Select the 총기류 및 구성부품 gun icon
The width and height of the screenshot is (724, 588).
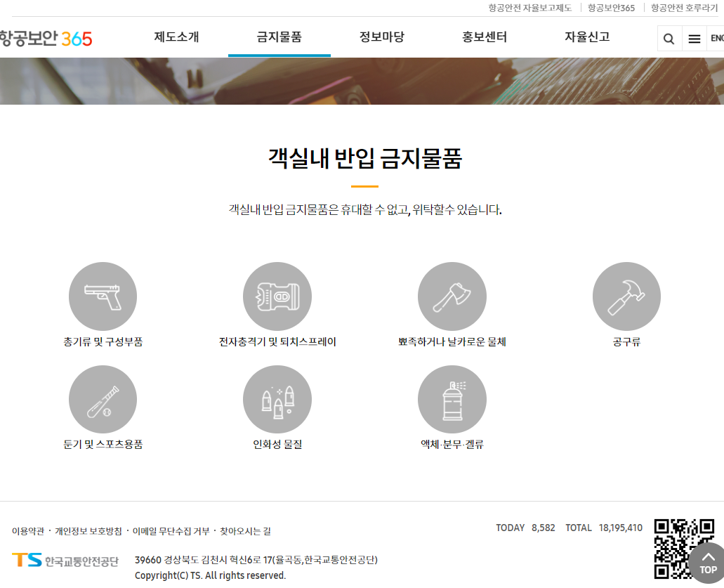103,296
